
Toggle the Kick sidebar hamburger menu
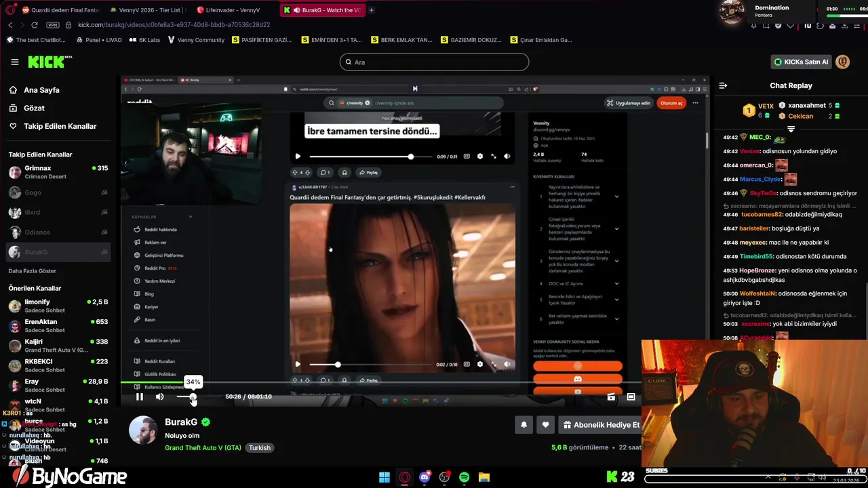click(x=15, y=62)
